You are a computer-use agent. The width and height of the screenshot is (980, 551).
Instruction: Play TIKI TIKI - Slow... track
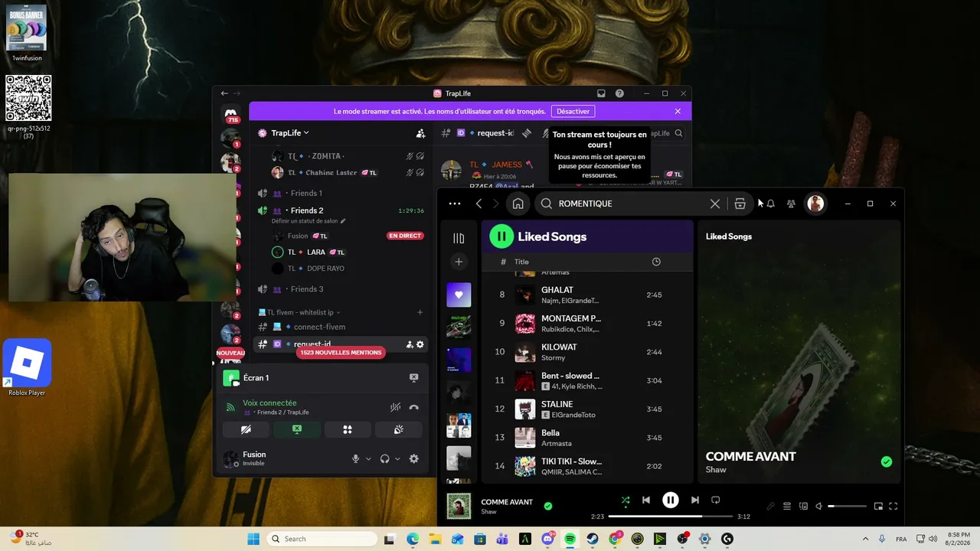tap(586, 466)
